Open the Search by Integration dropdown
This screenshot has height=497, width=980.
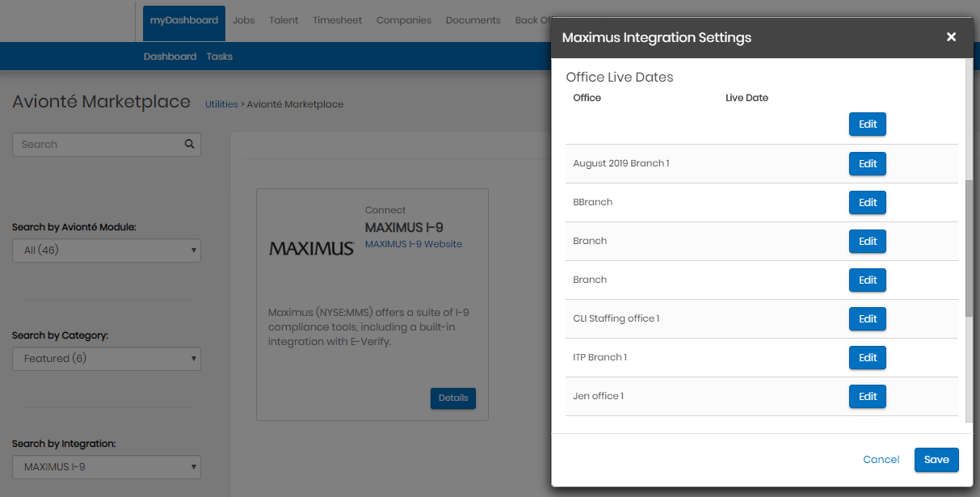click(107, 467)
